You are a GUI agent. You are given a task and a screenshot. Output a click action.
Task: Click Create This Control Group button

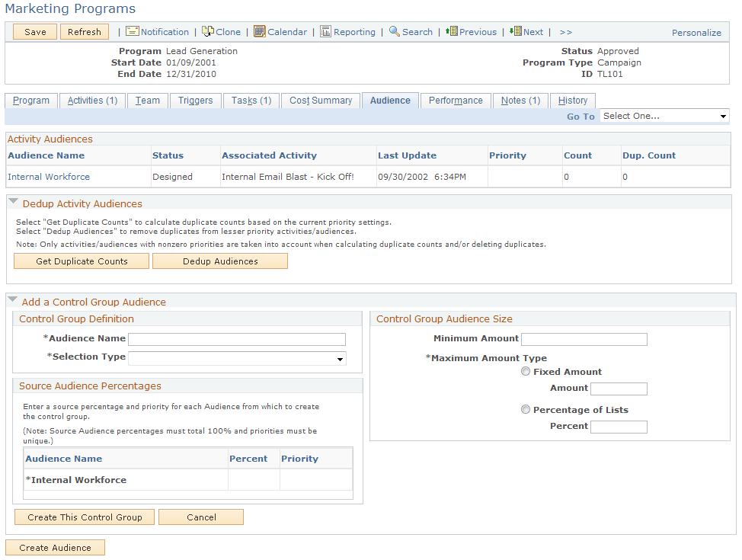coord(85,517)
